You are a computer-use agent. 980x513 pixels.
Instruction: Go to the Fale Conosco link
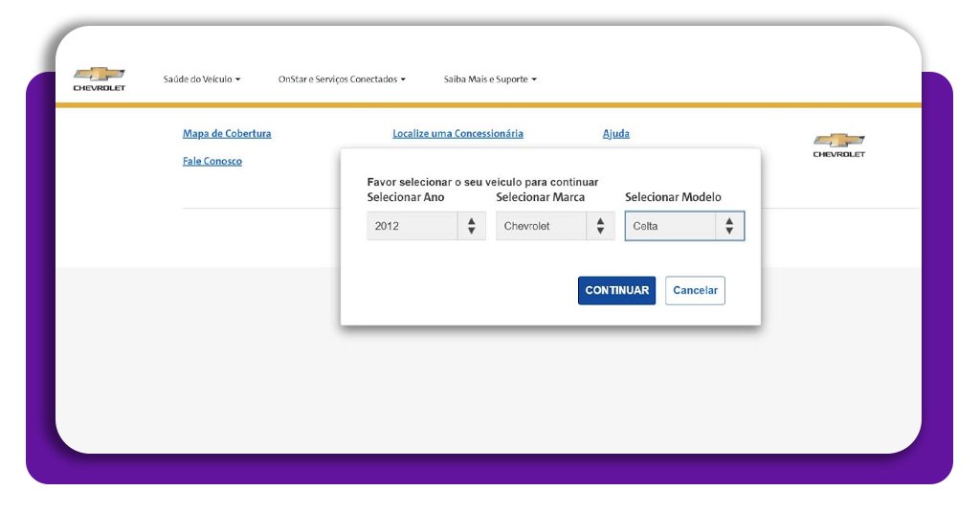coord(212,161)
